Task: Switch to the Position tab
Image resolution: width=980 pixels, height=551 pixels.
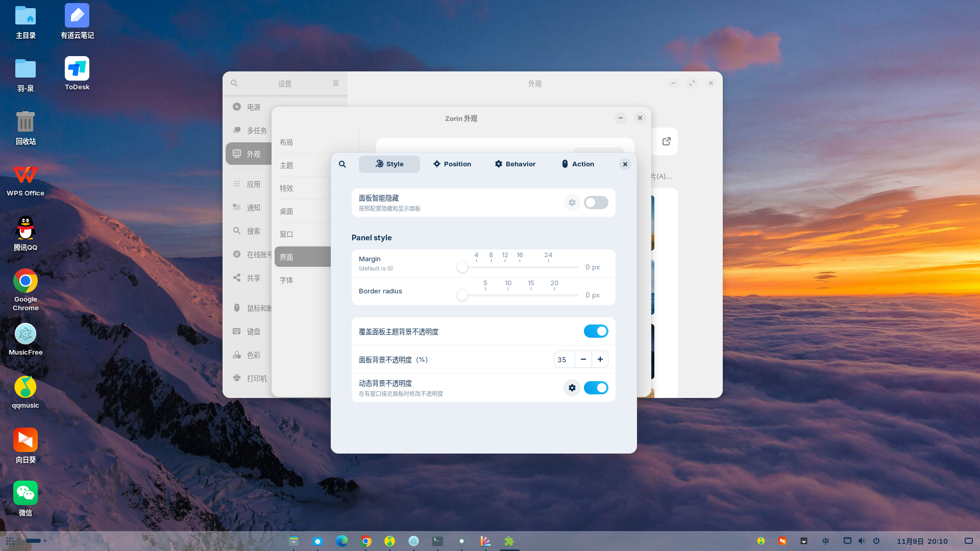Action: coord(452,164)
